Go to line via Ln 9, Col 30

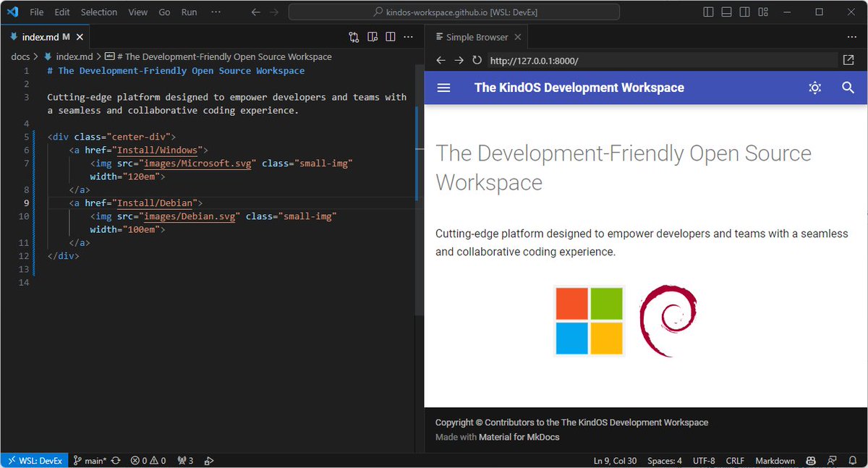point(616,461)
